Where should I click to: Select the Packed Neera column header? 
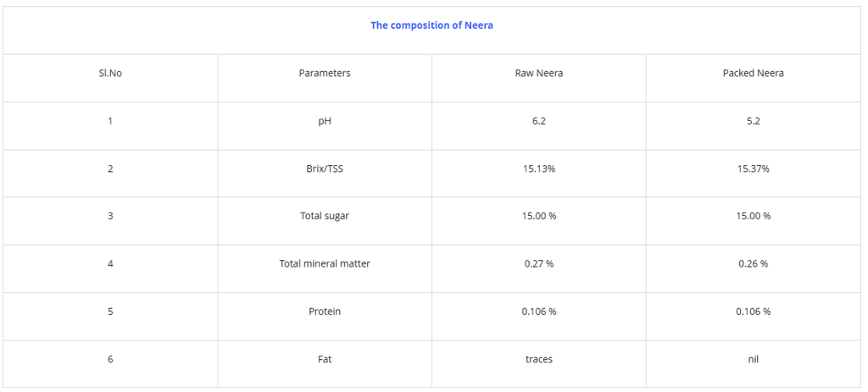pos(753,74)
